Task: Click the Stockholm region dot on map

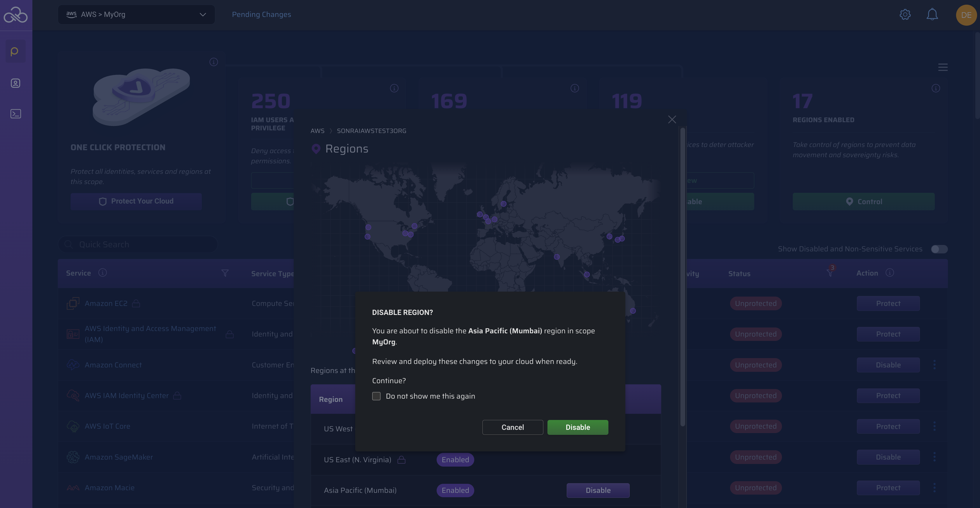Action: pyautogui.click(x=504, y=204)
